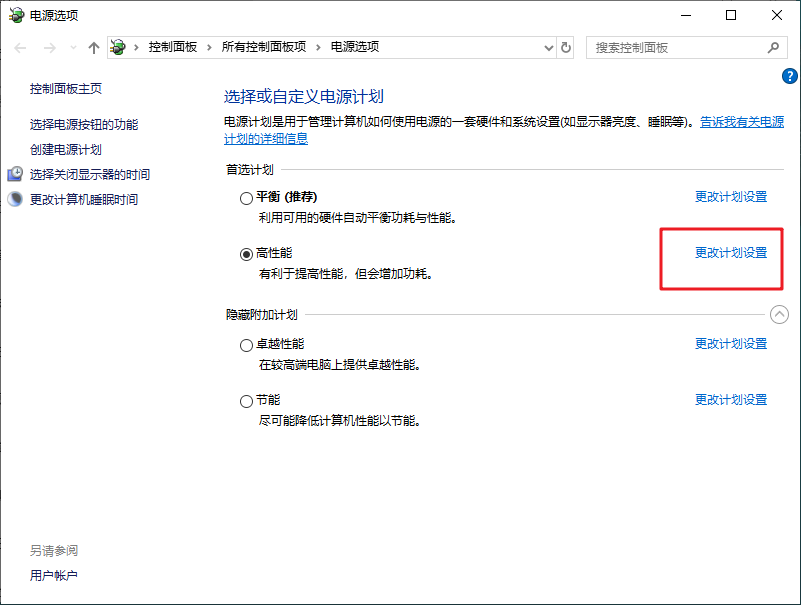Screen dimensions: 801x605
Task: Maximize the 电源选项 window
Action: pyautogui.click(x=731, y=15)
